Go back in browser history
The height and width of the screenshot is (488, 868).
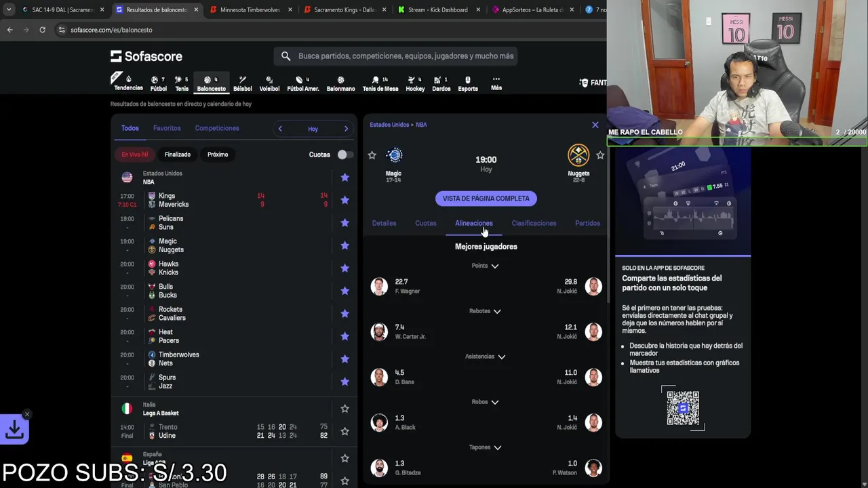coord(9,30)
